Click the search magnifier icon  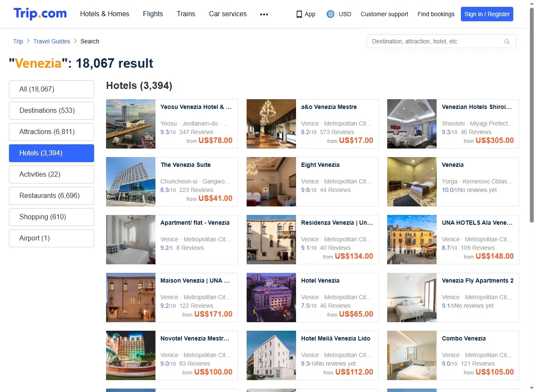507,42
